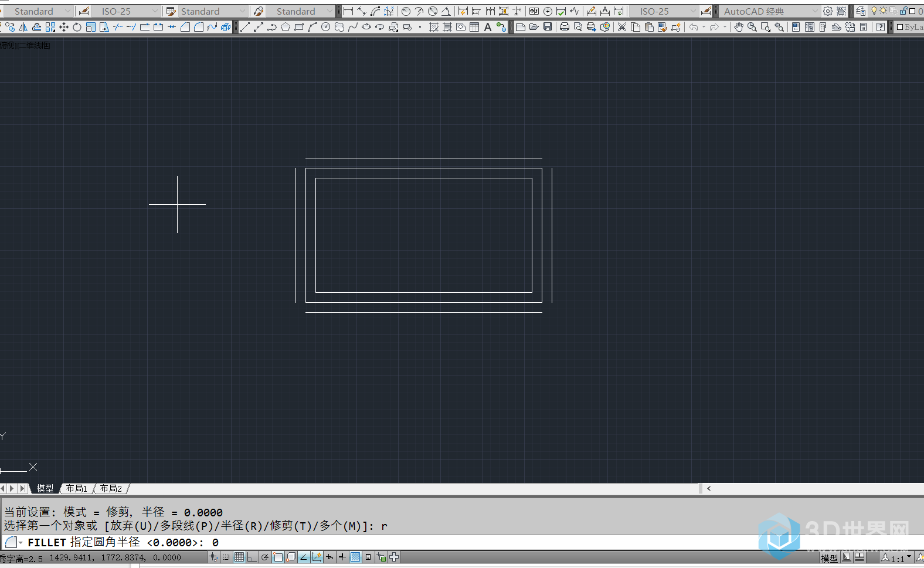Expand the Undo history dropdown arrow
Image resolution: width=924 pixels, height=568 pixels.
(704, 27)
